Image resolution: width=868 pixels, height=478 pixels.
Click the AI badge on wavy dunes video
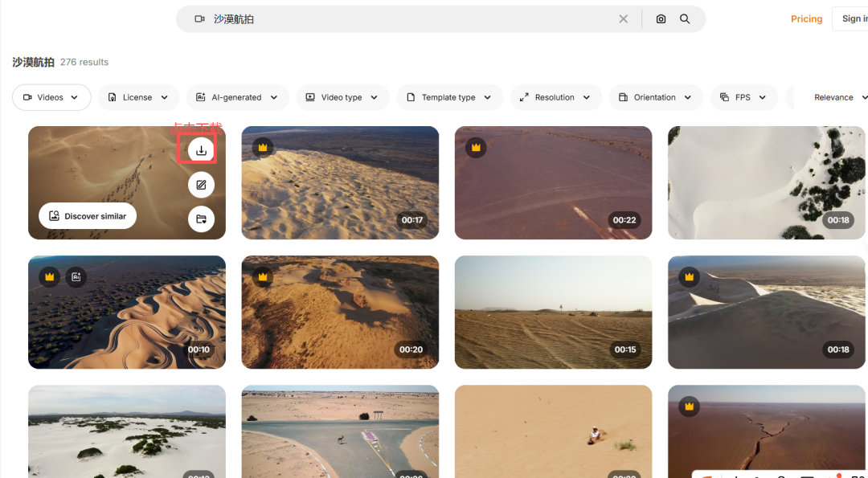click(x=76, y=276)
